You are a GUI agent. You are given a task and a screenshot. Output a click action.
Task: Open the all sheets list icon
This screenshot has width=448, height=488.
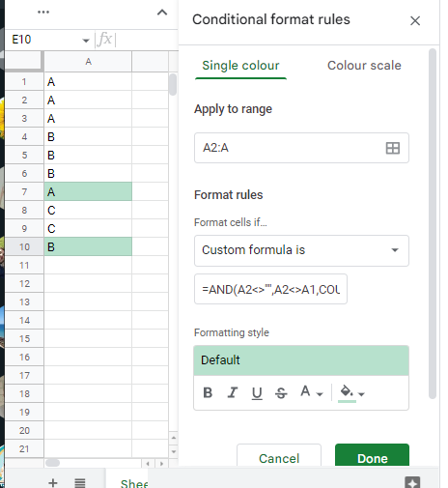80,482
